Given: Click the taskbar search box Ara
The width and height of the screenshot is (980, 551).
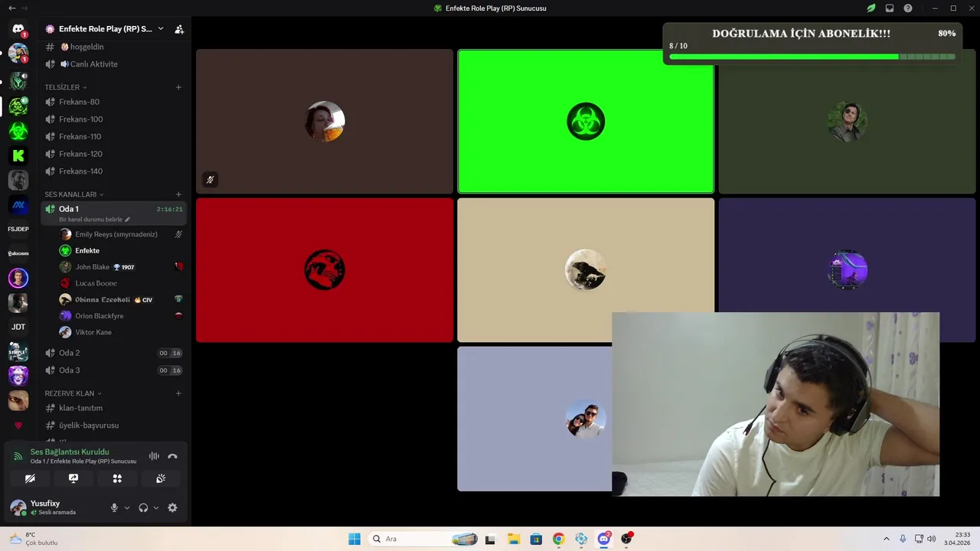Looking at the screenshot, I should coord(423,539).
